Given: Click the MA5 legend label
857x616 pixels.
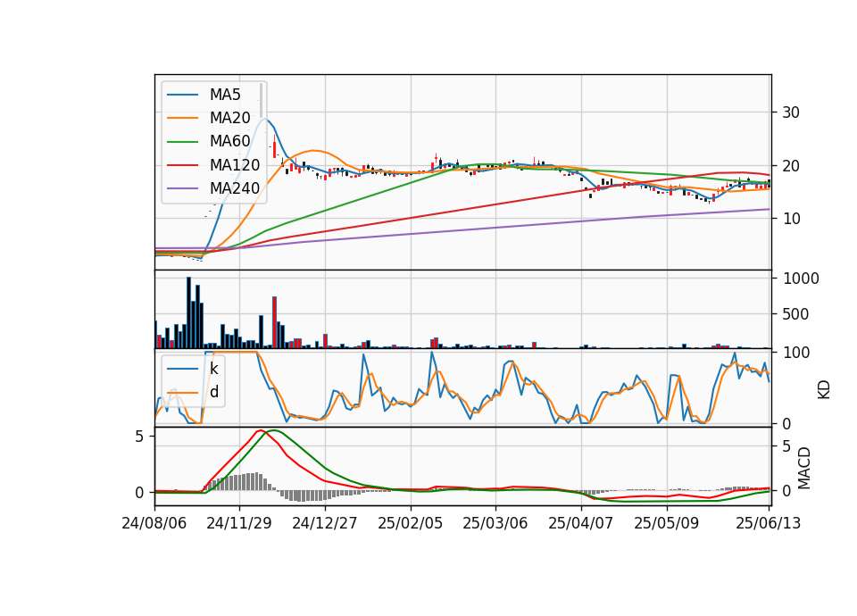Looking at the screenshot, I should point(225,95).
